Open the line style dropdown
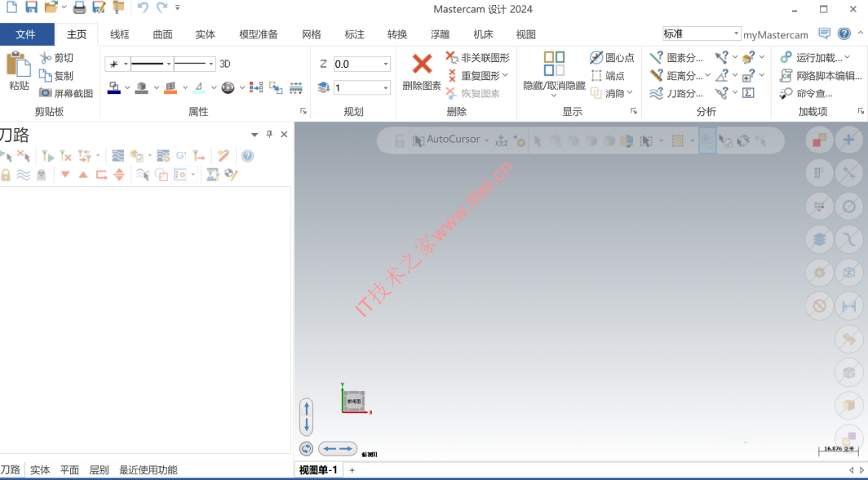The image size is (868, 480). [169, 64]
